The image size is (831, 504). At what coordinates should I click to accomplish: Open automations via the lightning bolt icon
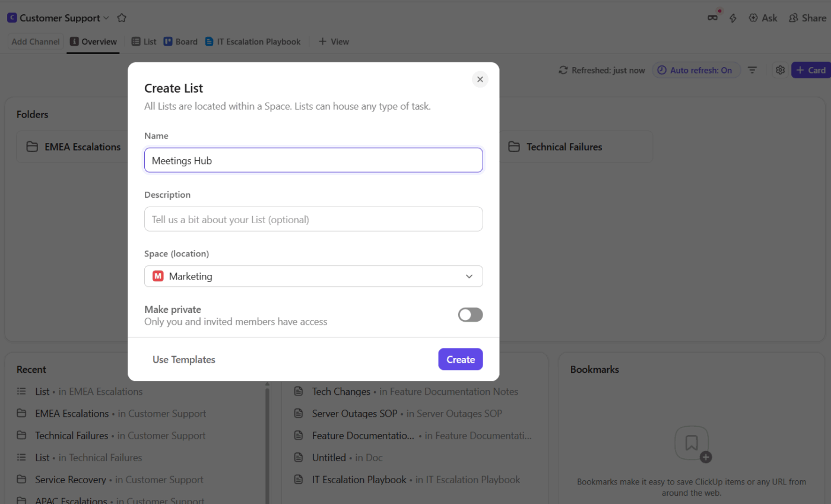[x=733, y=18]
